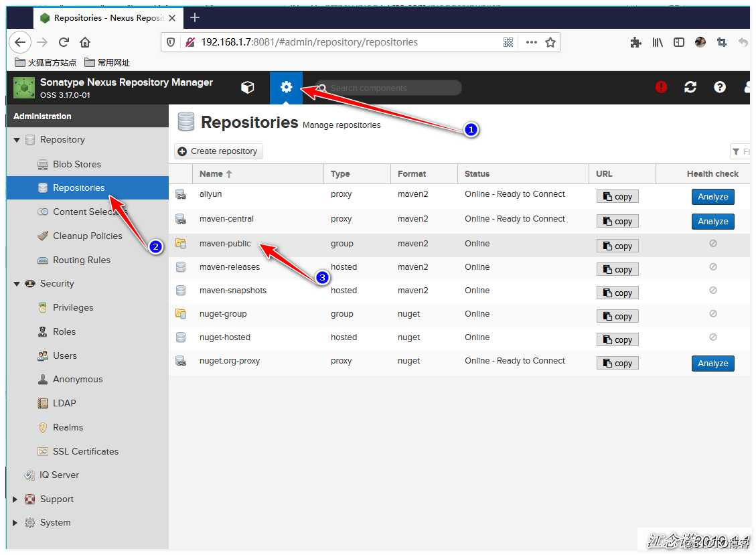Click the red system status alert icon

661,87
